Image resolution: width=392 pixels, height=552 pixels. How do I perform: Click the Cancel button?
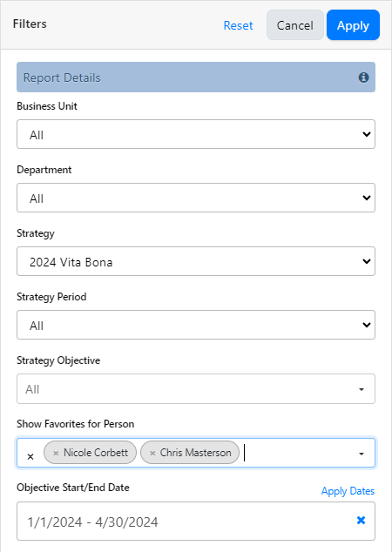295,25
